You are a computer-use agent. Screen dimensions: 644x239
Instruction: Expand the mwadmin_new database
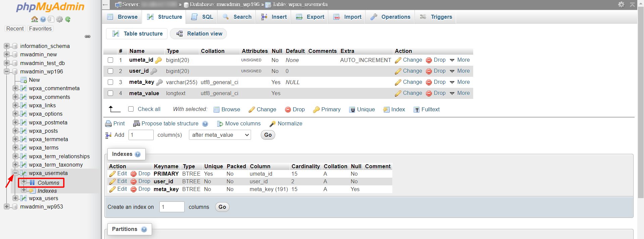[x=6, y=54]
